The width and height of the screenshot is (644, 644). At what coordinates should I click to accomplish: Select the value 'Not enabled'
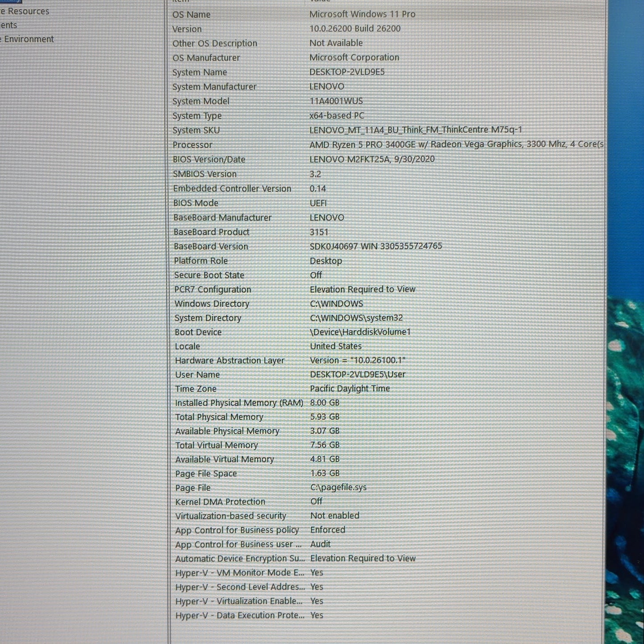click(x=335, y=516)
